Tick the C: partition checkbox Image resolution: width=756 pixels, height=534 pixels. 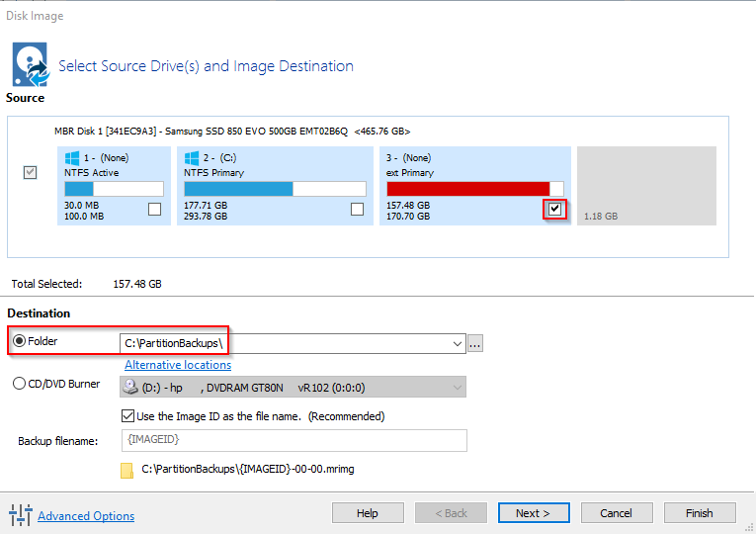358,209
